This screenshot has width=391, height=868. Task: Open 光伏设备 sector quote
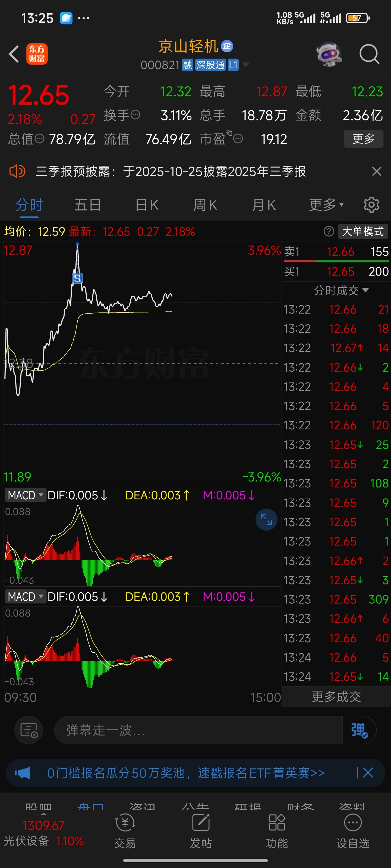point(43,833)
